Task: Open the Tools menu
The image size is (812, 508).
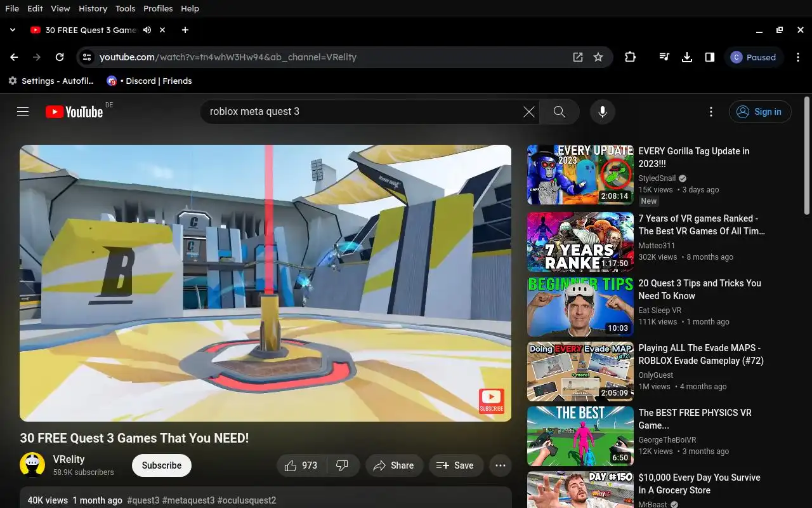Action: click(x=125, y=8)
